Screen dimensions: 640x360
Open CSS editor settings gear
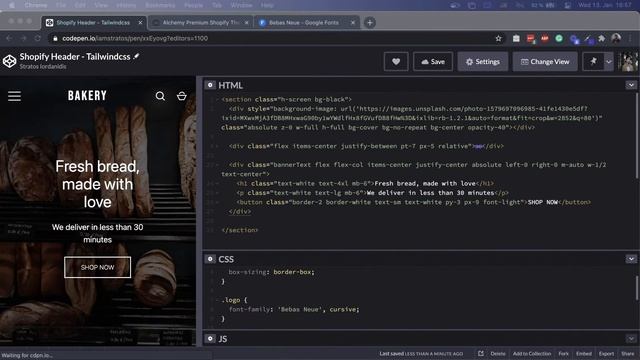(x=210, y=259)
